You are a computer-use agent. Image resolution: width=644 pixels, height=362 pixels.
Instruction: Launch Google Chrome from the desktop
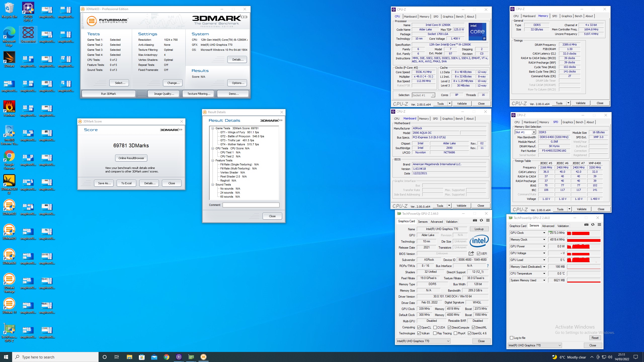[x=9, y=160]
